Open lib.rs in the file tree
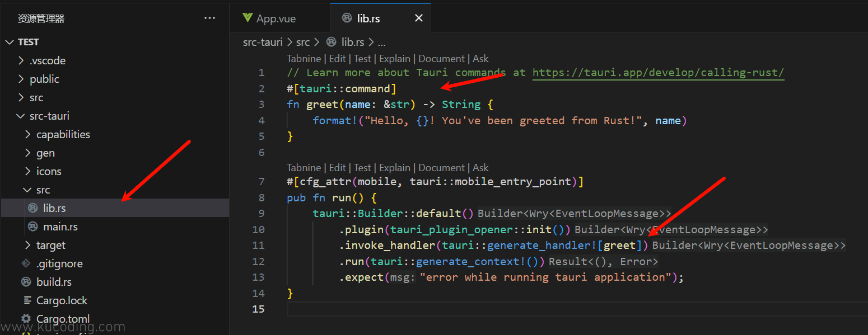This screenshot has height=335, width=868. pyautogui.click(x=114, y=208)
